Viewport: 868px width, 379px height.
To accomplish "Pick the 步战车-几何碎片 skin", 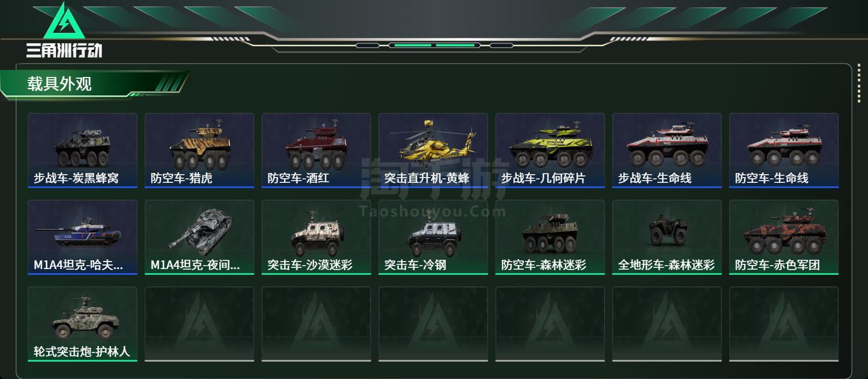I will (550, 150).
